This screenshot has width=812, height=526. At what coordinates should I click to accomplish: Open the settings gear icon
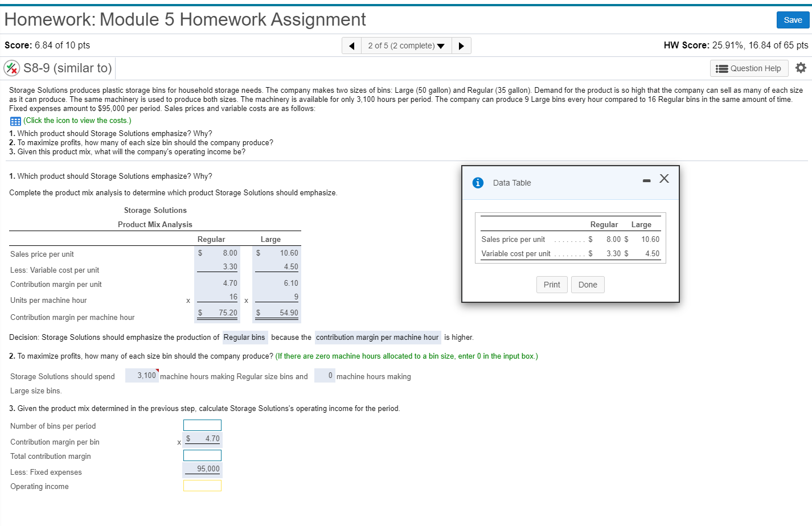tap(801, 68)
